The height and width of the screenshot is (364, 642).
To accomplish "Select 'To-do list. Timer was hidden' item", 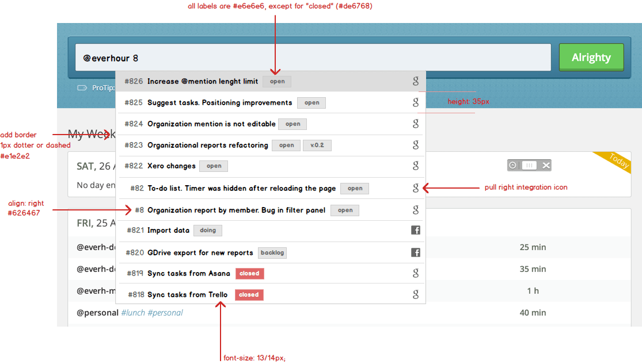I will click(x=241, y=189).
